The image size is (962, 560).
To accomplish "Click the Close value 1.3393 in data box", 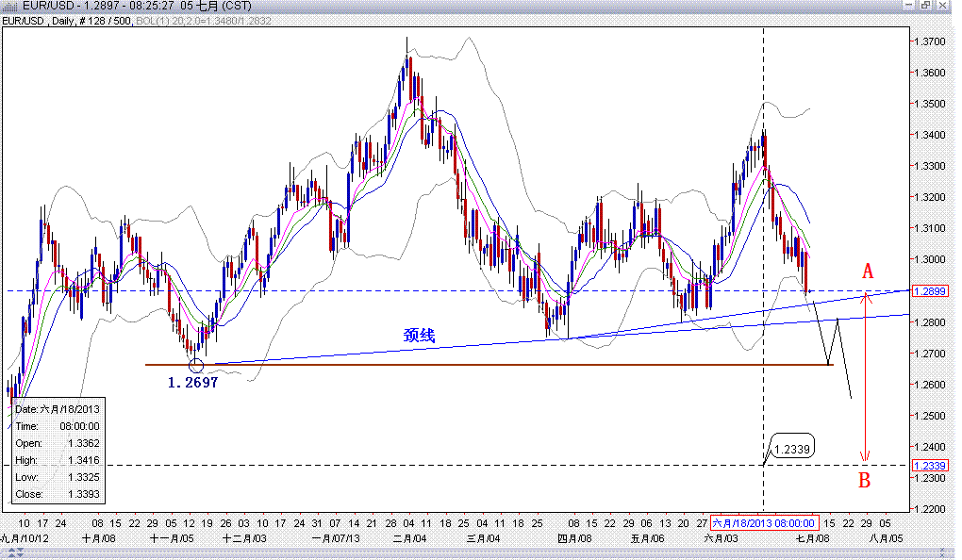I will point(84,494).
